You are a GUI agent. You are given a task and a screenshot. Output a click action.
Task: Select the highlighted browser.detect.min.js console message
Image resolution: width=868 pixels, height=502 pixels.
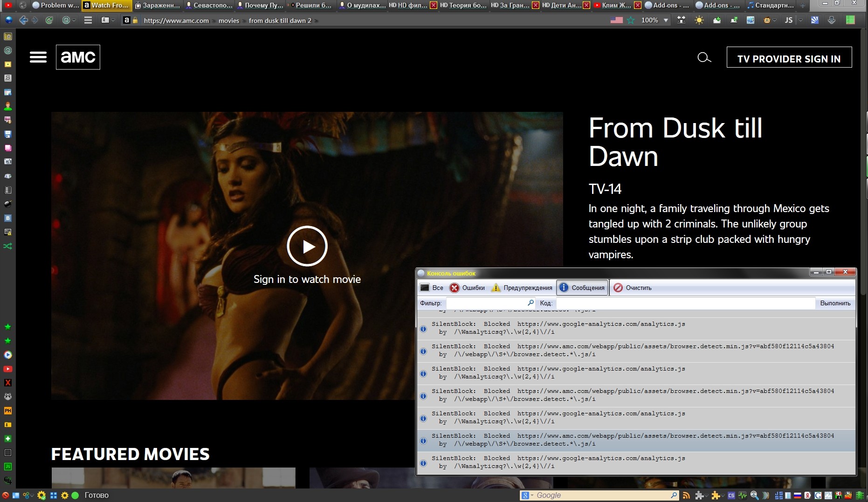coord(636,440)
